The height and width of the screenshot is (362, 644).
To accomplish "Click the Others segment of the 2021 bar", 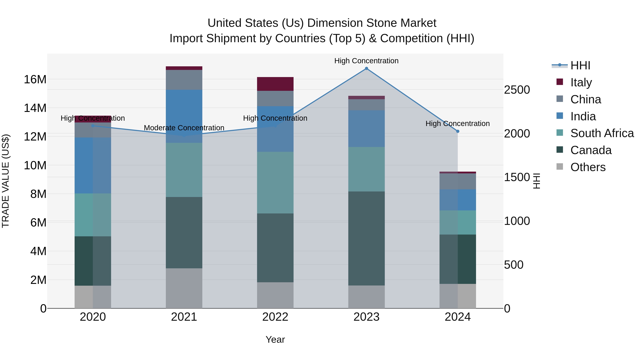I will [184, 288].
